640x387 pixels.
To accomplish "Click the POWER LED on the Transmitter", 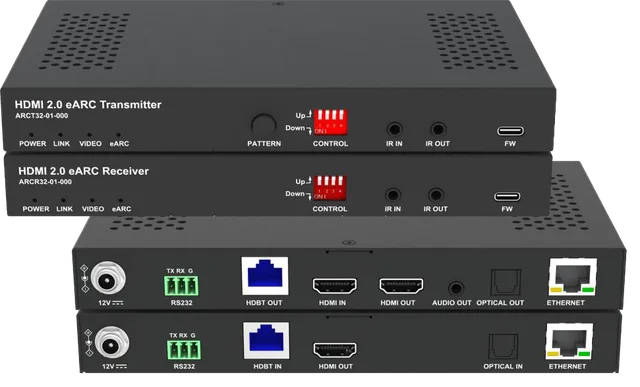I will click(x=31, y=134).
